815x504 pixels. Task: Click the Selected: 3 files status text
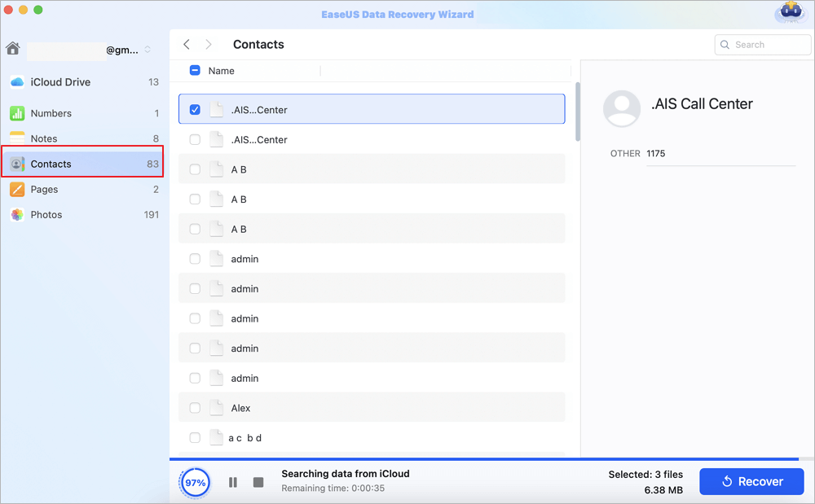[645, 475]
